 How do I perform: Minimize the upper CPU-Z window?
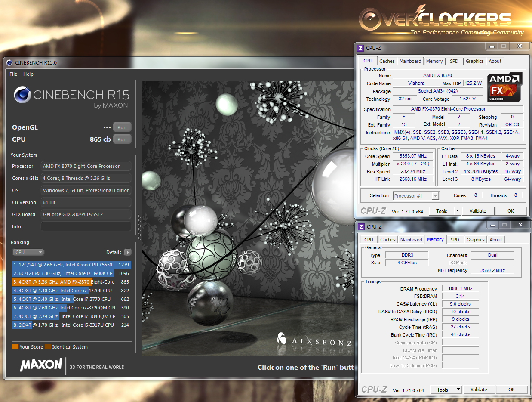pyautogui.click(x=492, y=46)
